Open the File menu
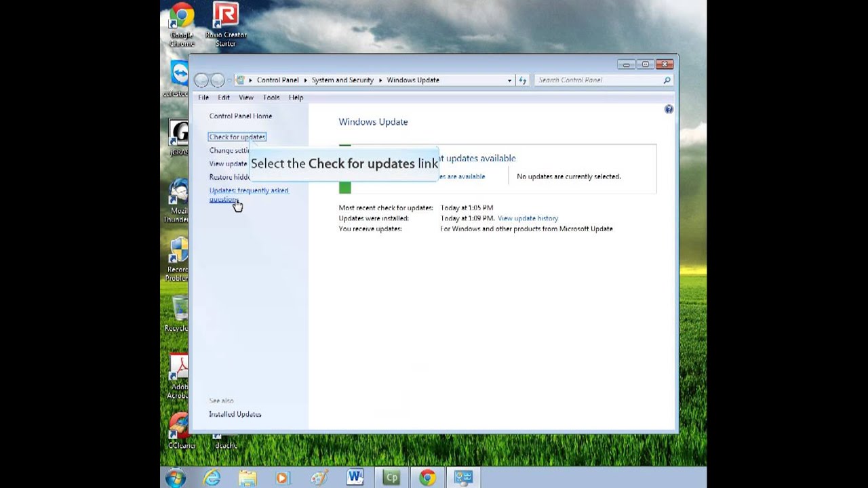 tap(203, 98)
